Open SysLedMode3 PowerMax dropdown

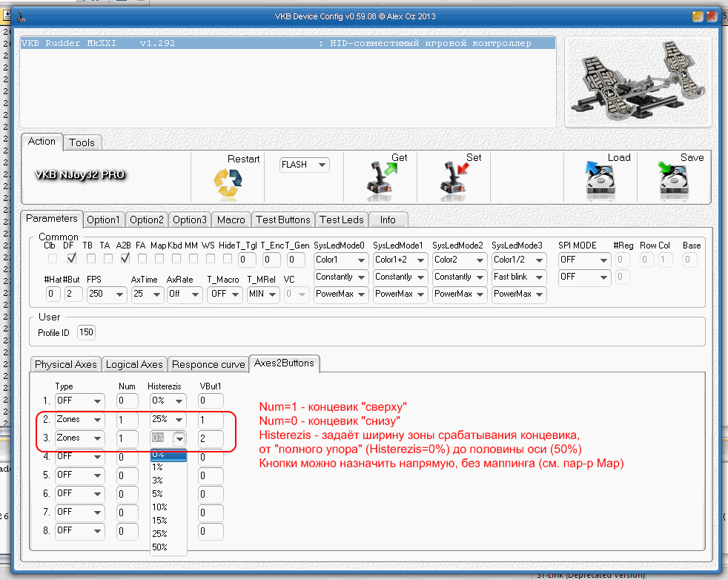pos(519,294)
